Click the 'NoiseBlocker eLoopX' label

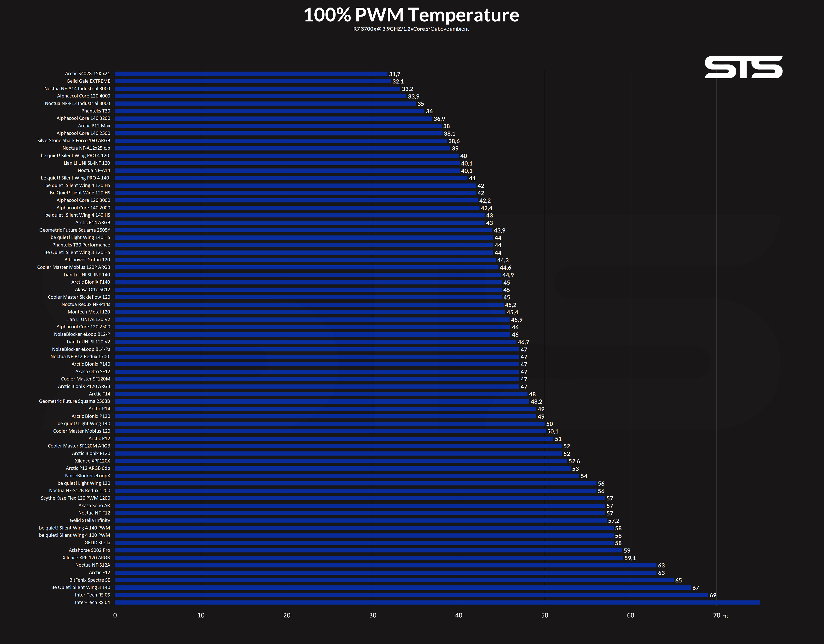coord(88,476)
